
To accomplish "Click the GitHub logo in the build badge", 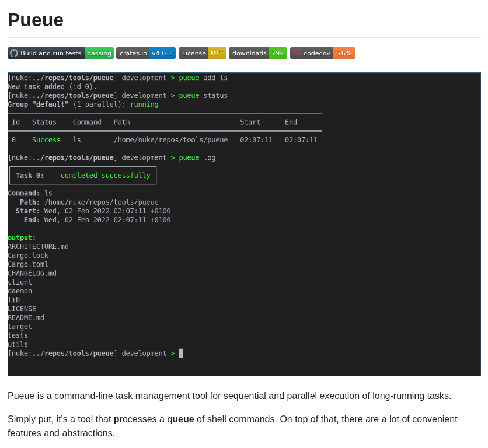I will point(14,53).
